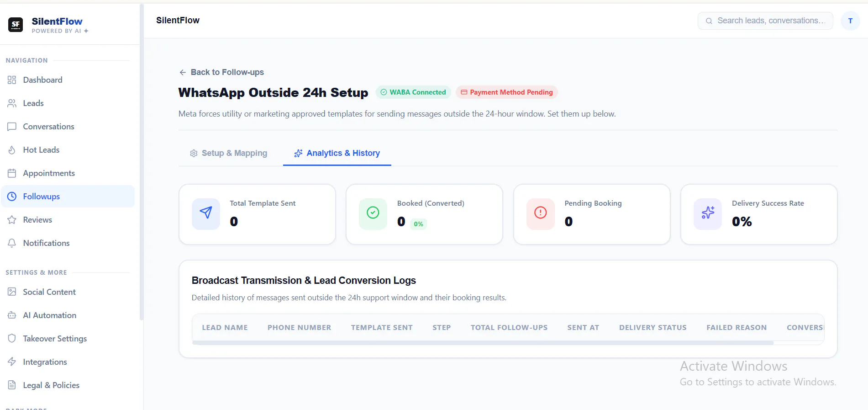Open the Dashboard grid icon
This screenshot has width=868, height=410.
(12, 80)
